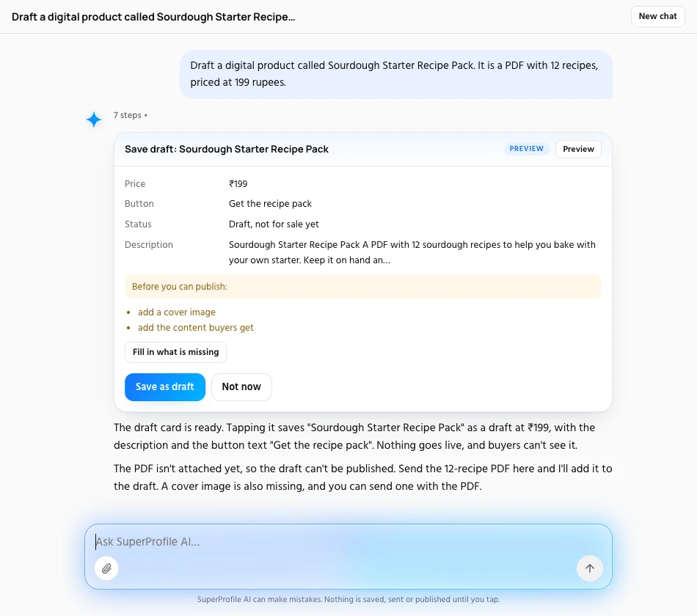This screenshot has width=697, height=616.
Task: Click the Price field label
Action: (x=135, y=183)
